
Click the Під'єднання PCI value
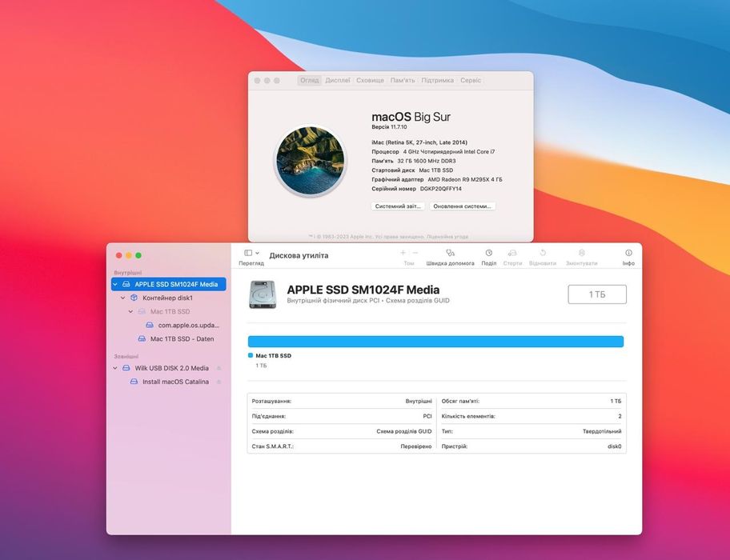coord(427,416)
